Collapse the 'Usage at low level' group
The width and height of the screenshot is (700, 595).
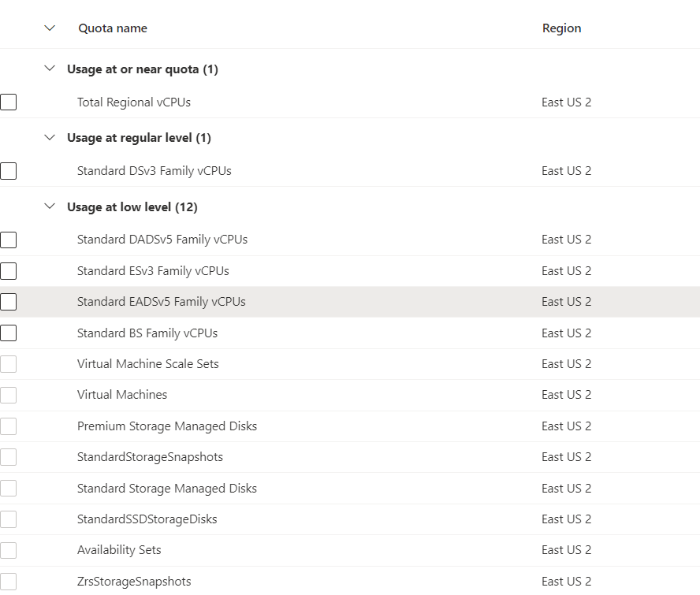click(50, 206)
